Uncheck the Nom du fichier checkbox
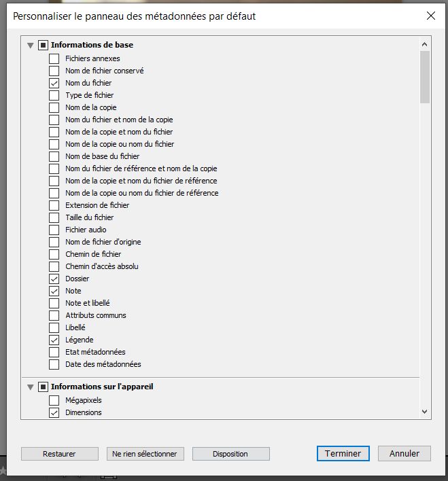448x481 pixels. point(54,83)
